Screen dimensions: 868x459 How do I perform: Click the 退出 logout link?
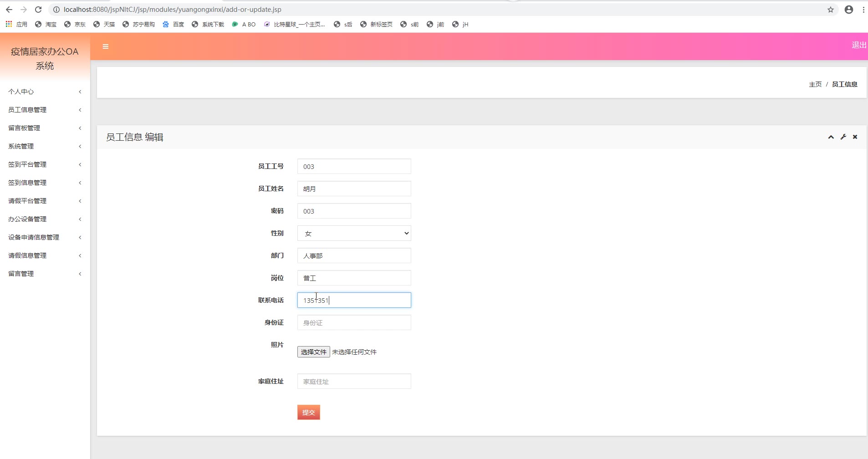tap(859, 45)
